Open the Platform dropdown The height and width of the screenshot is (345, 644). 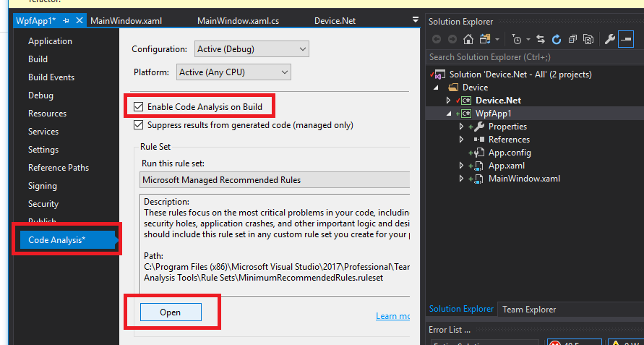(233, 72)
